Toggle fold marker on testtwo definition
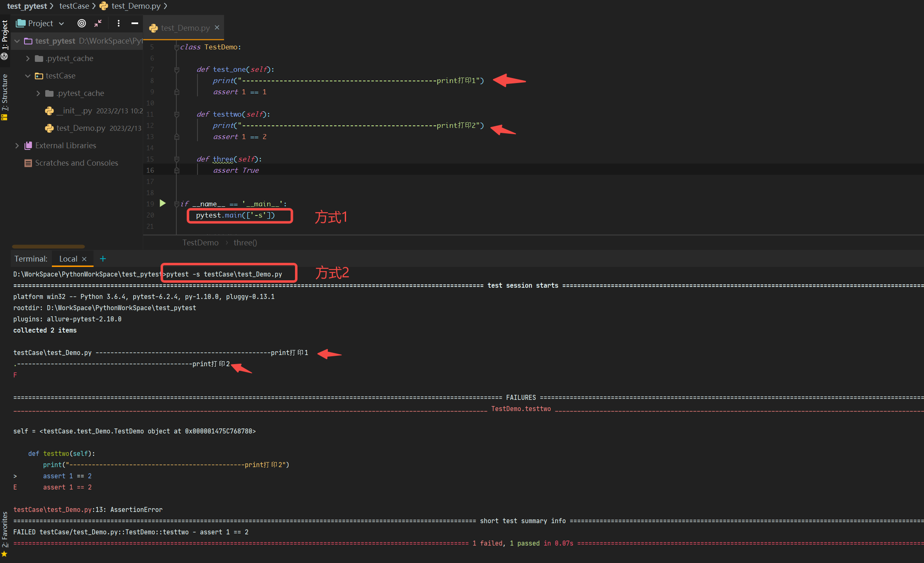This screenshot has width=924, height=563. coord(177,115)
